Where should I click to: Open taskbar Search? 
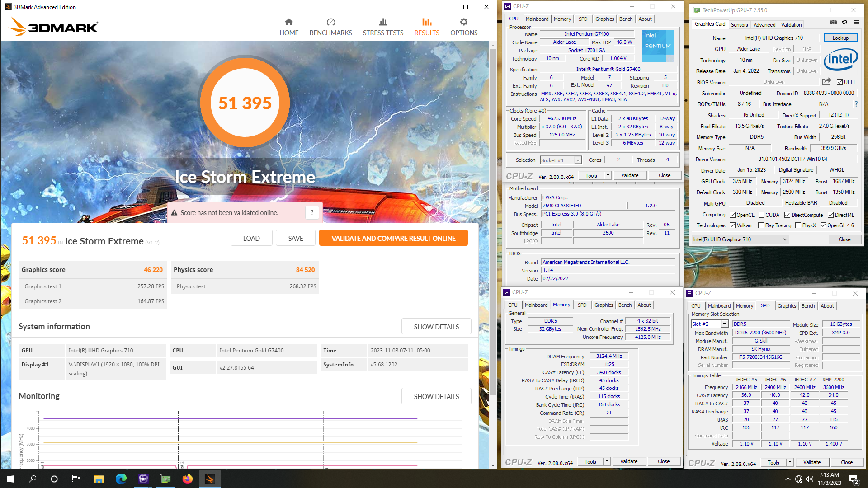(33, 479)
